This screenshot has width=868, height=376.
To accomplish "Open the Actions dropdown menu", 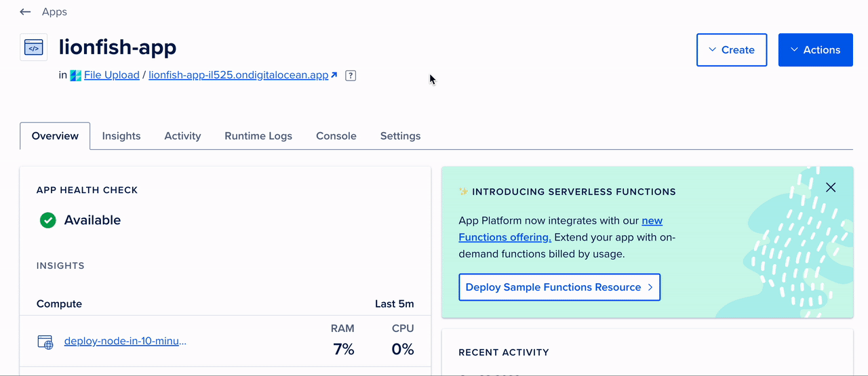I will pos(816,50).
